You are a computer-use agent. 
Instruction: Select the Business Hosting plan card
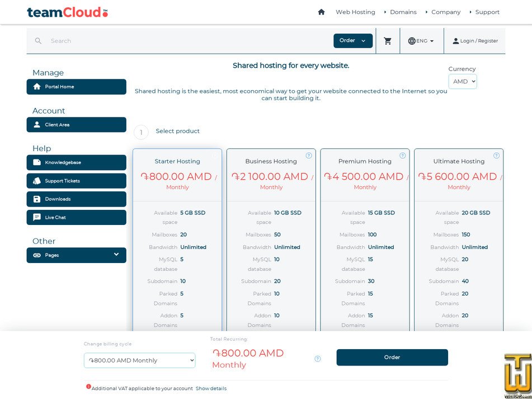271,240
